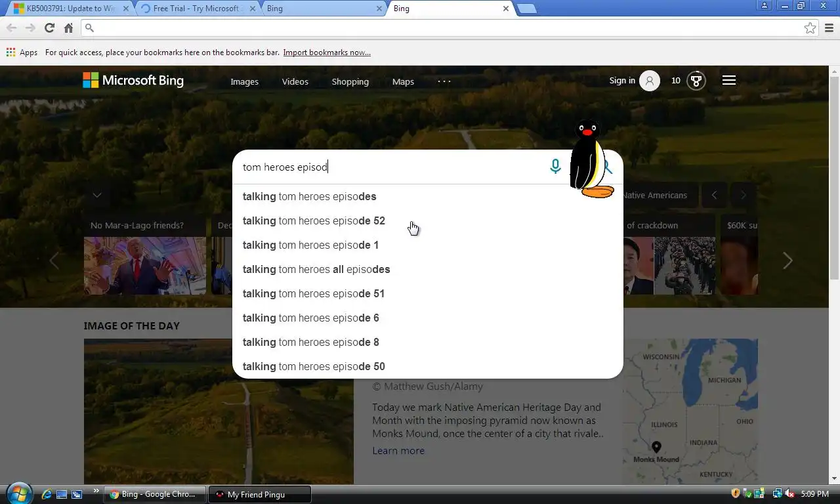
Task: Advance news carousel with right arrow
Action: click(x=787, y=261)
